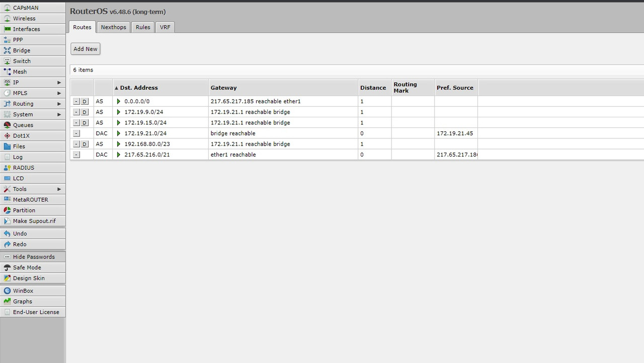
Task: Click the '6 items' count text
Action: (x=83, y=70)
